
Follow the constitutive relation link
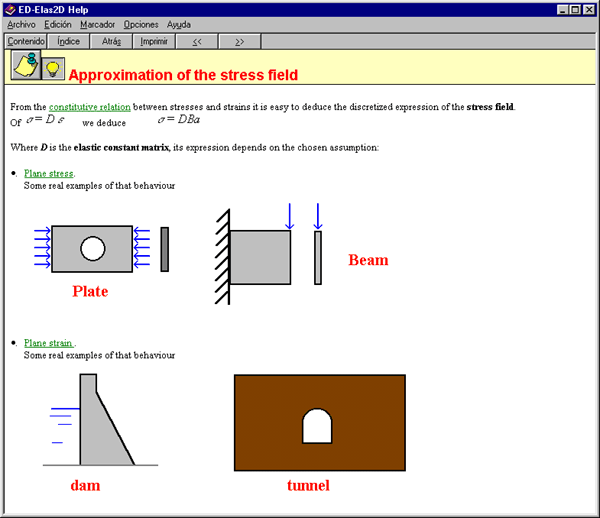point(90,107)
